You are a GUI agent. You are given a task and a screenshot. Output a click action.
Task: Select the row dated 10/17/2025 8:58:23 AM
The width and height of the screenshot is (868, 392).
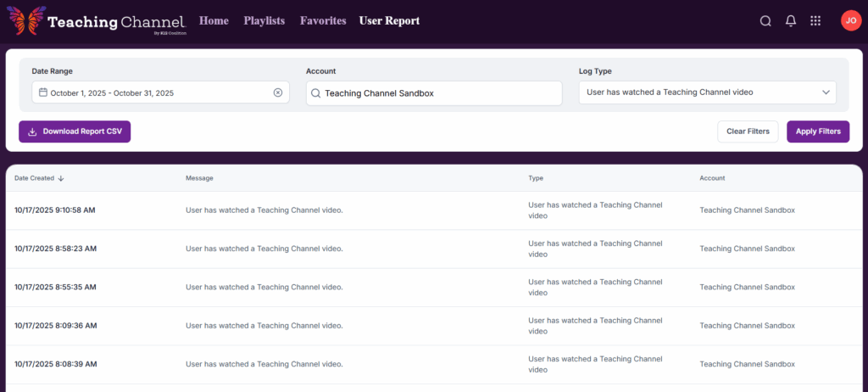point(434,249)
